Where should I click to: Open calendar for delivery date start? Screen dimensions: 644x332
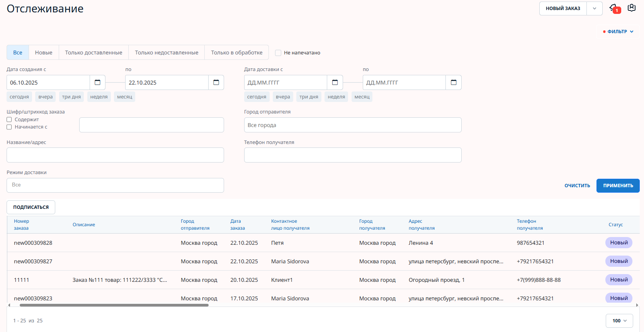335,83
